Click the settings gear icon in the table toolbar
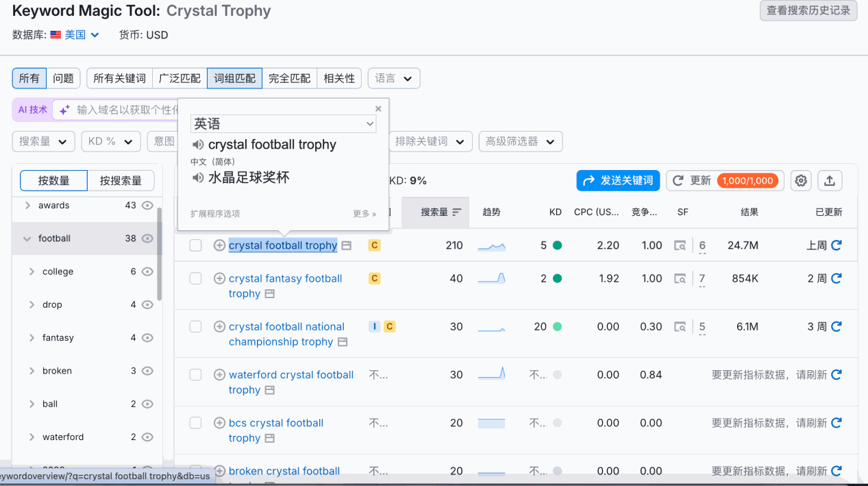Viewport: 868px width, 486px height. coord(801,181)
